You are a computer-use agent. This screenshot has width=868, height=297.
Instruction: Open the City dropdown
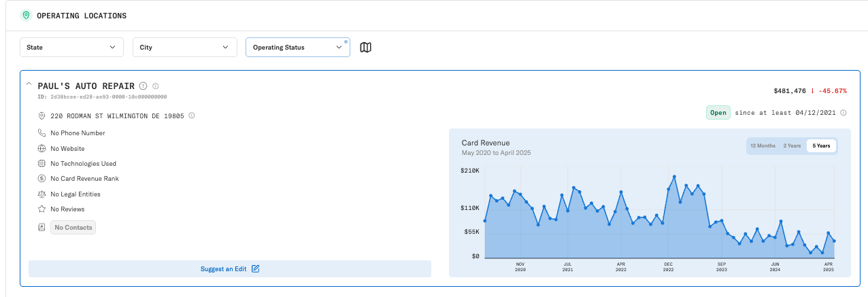tap(184, 47)
